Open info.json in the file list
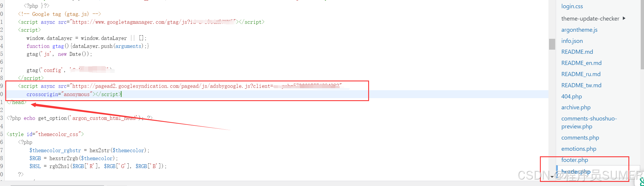 coord(572,41)
